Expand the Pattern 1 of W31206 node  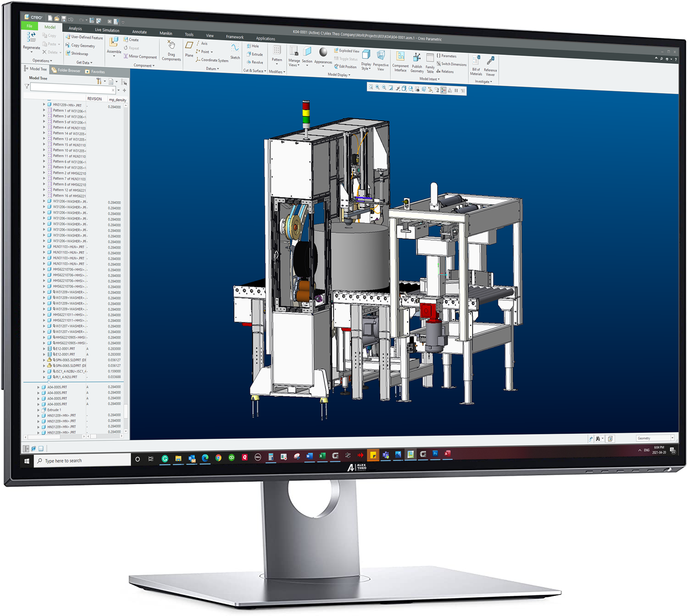[44, 110]
